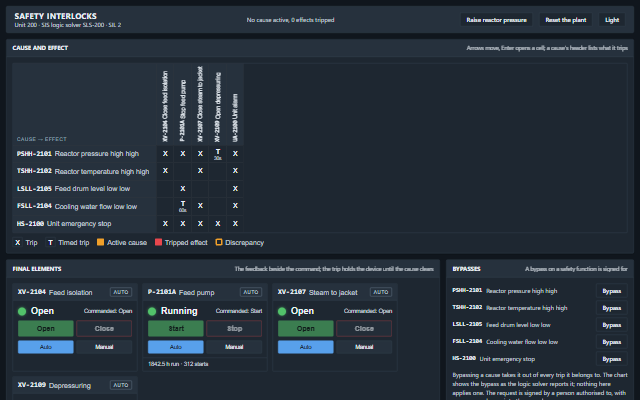Click XV-2104 green status indicator dot
This screenshot has width=640, height=400.
[x=22, y=311]
